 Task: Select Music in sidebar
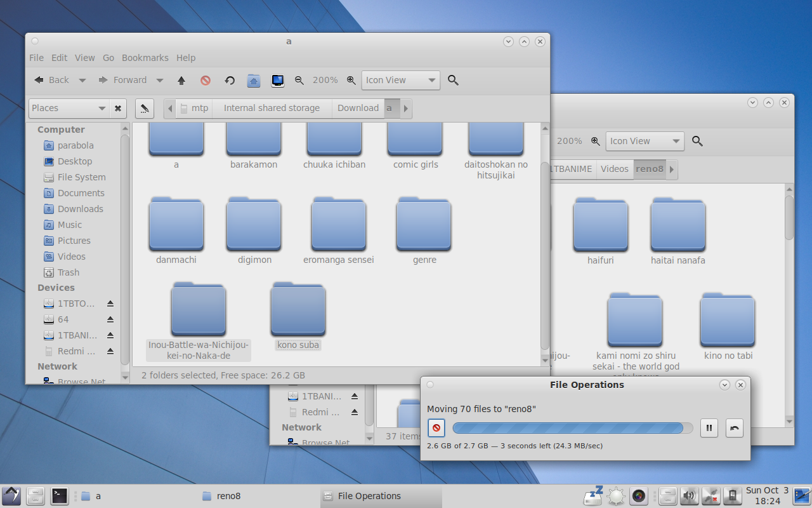[x=70, y=225]
